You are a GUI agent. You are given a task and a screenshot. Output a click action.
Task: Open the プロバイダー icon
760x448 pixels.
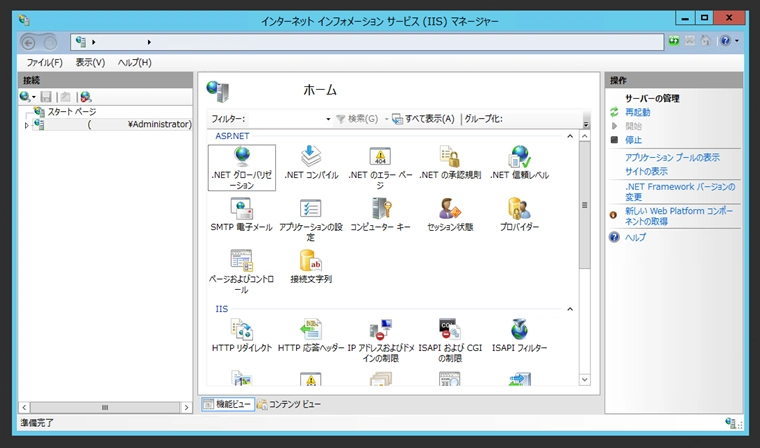pyautogui.click(x=519, y=215)
